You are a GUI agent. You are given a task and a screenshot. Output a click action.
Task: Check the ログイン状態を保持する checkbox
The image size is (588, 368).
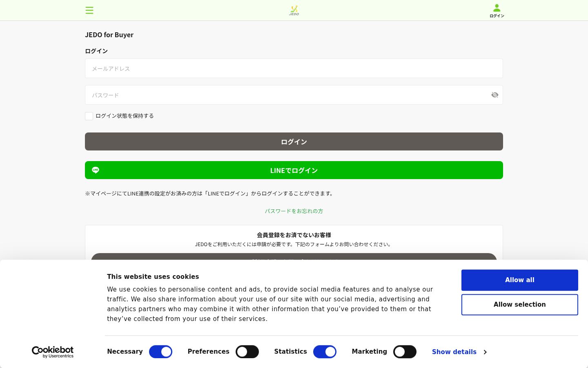coord(89,116)
